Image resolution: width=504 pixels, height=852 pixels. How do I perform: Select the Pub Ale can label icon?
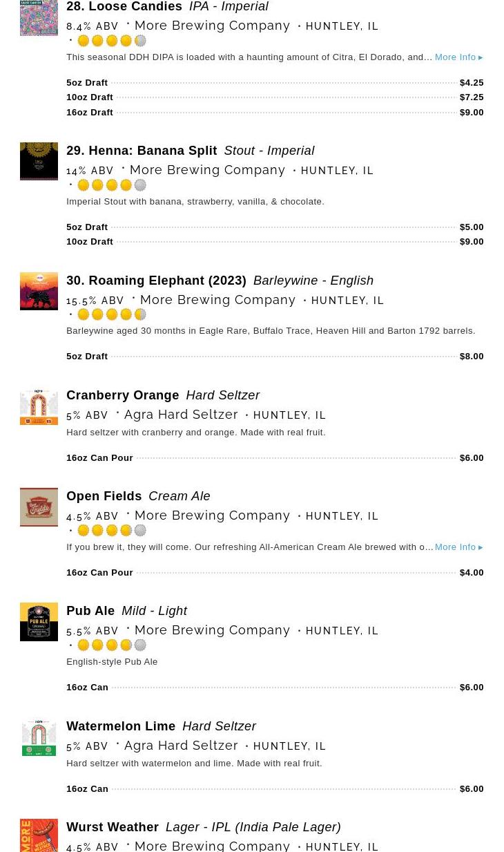click(x=39, y=622)
